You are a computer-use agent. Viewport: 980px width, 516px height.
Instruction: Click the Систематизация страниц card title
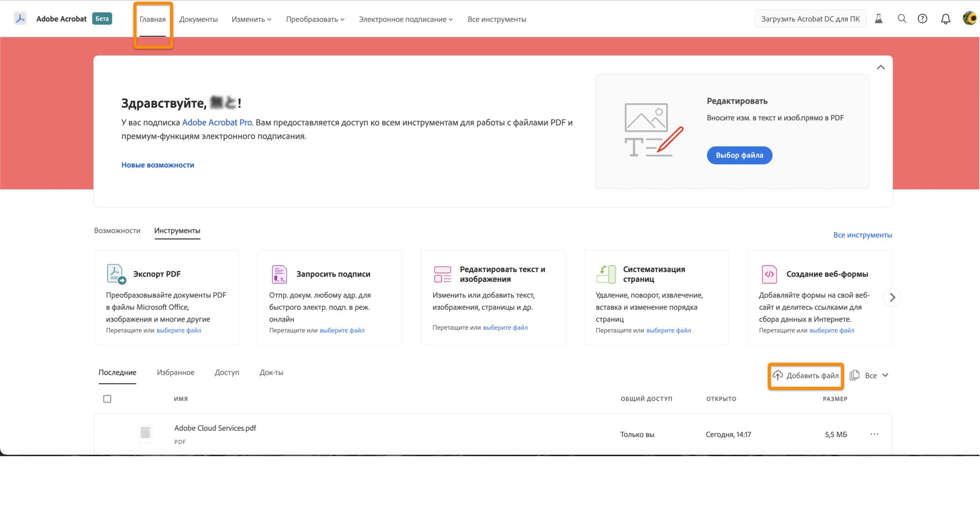[x=654, y=274]
